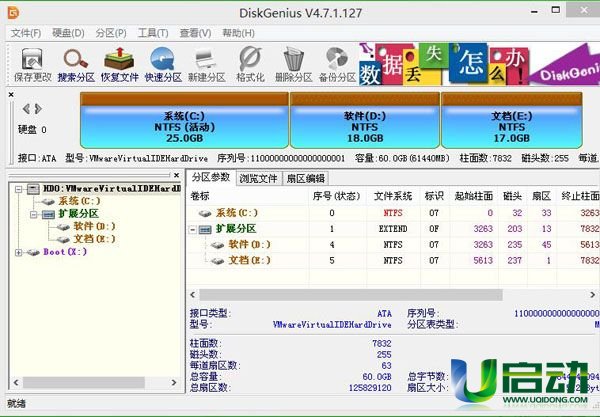Click drive icon beside 软件(D:) in tree
Image resolution: width=600 pixels, height=417 pixels.
(63, 227)
